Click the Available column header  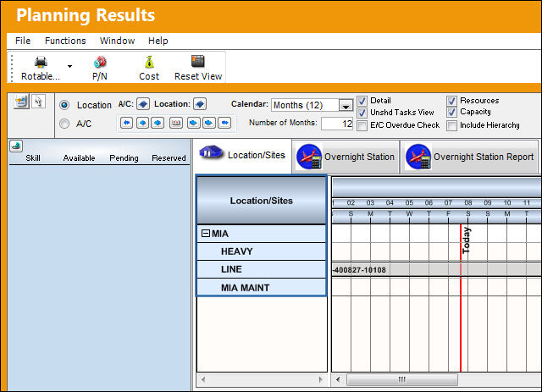79,158
